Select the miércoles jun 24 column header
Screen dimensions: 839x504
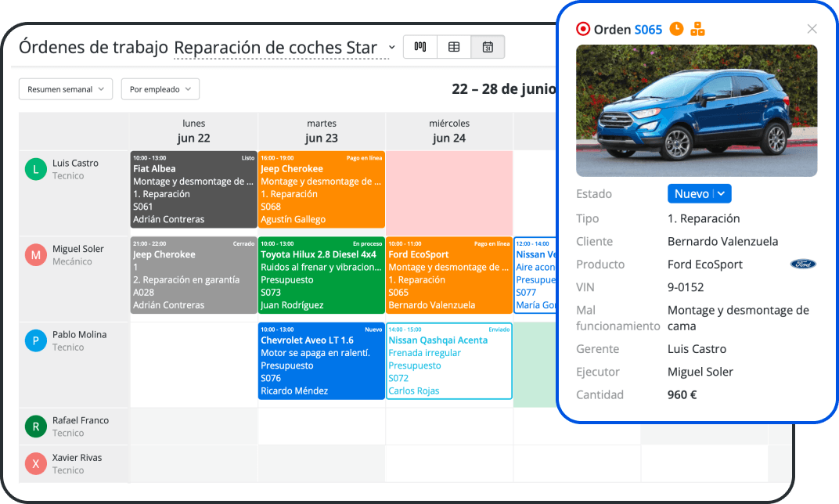click(x=449, y=131)
